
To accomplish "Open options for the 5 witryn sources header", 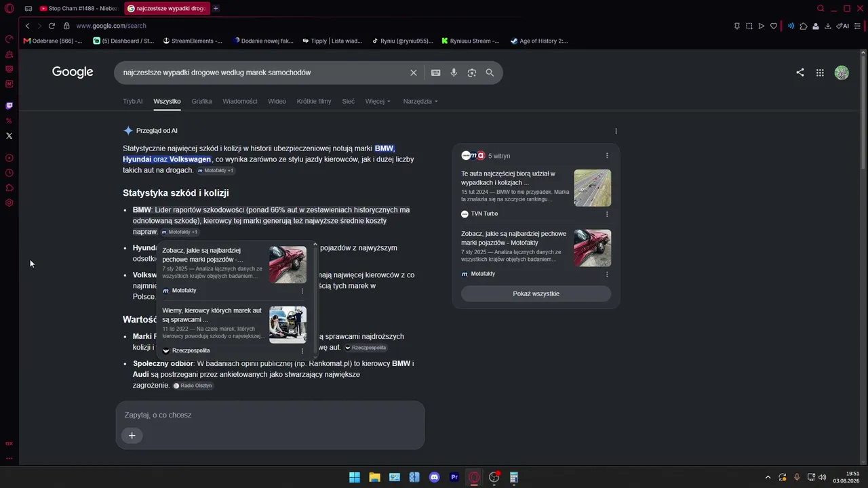I will click(x=607, y=156).
